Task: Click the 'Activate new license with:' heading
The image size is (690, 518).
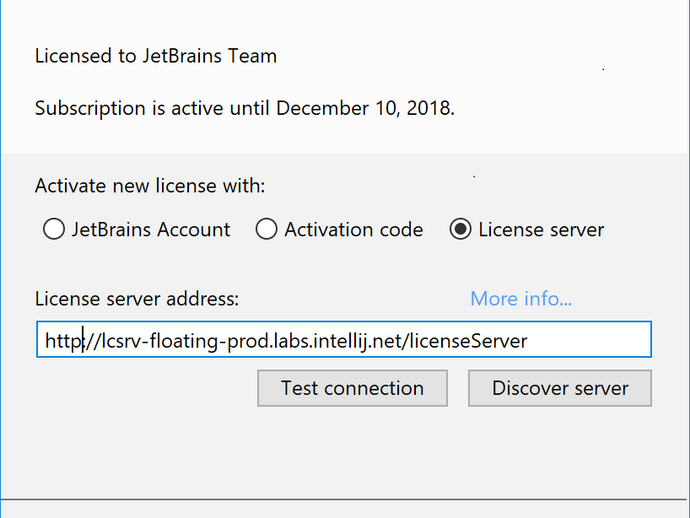Action: coord(150,186)
